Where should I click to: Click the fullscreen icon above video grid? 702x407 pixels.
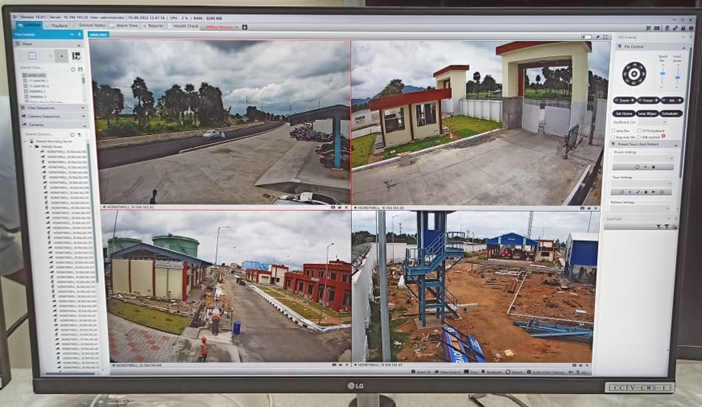[x=605, y=37]
